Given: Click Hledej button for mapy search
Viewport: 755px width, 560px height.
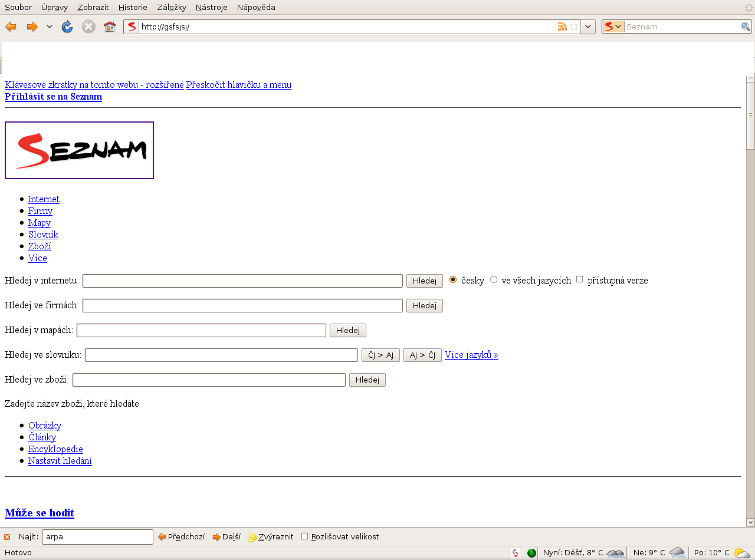Looking at the screenshot, I should click(348, 331).
